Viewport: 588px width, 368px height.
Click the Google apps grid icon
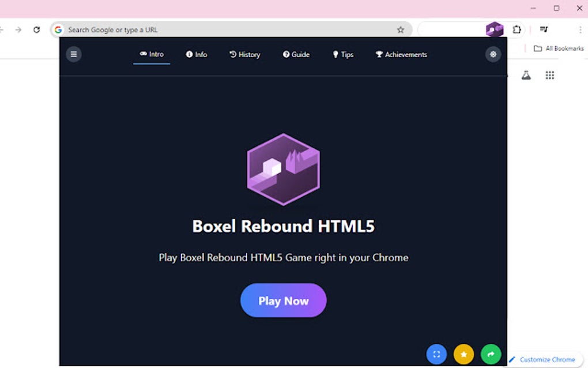pos(549,75)
